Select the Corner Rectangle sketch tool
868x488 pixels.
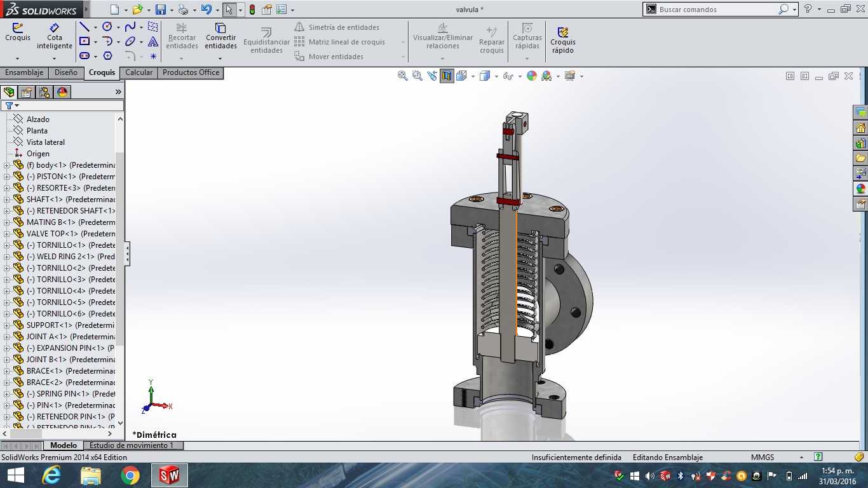tap(84, 41)
